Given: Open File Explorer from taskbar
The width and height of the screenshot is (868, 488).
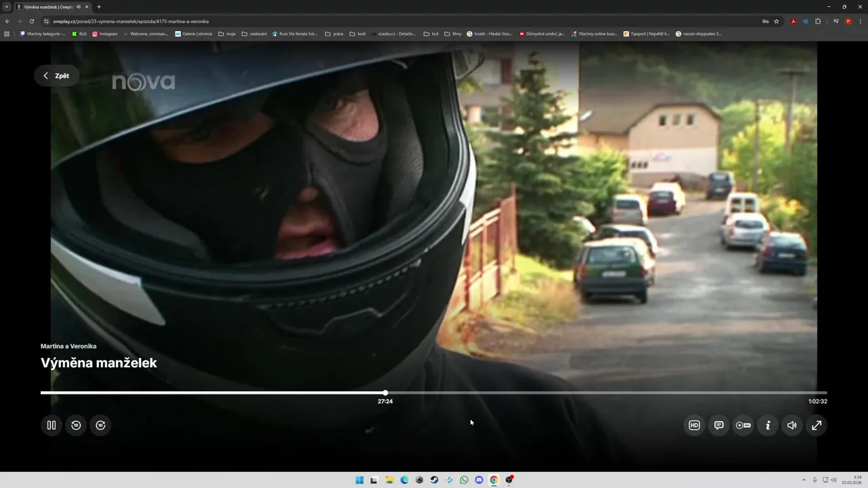Looking at the screenshot, I should (389, 480).
